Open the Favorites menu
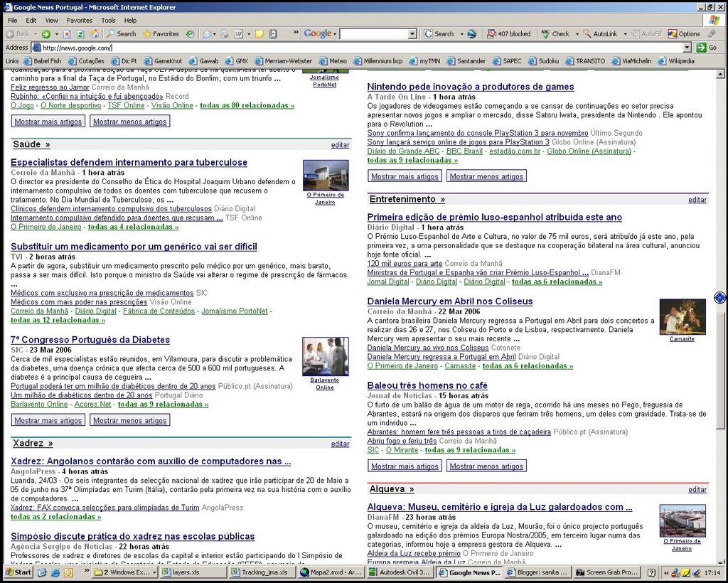Image resolution: width=728 pixels, height=583 pixels. tap(80, 21)
